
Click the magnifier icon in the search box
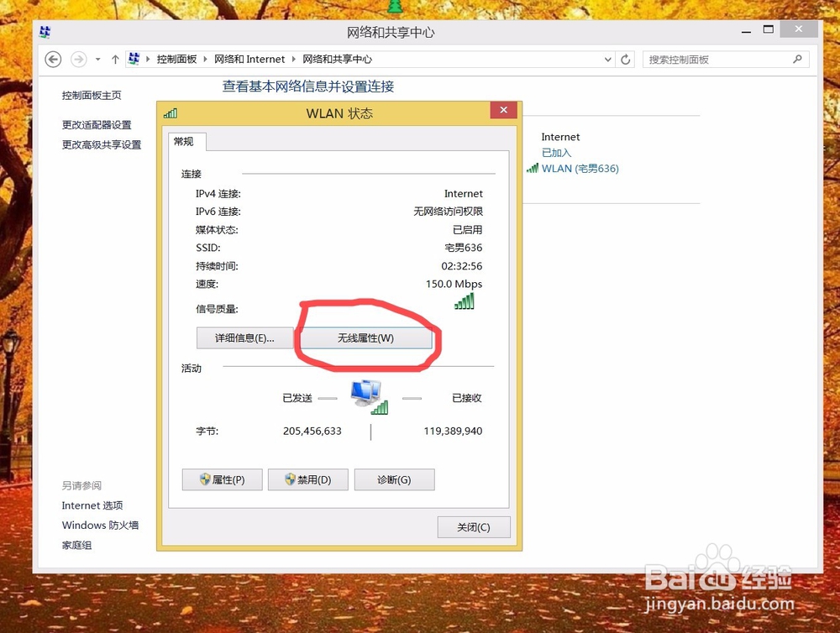pyautogui.click(x=798, y=60)
